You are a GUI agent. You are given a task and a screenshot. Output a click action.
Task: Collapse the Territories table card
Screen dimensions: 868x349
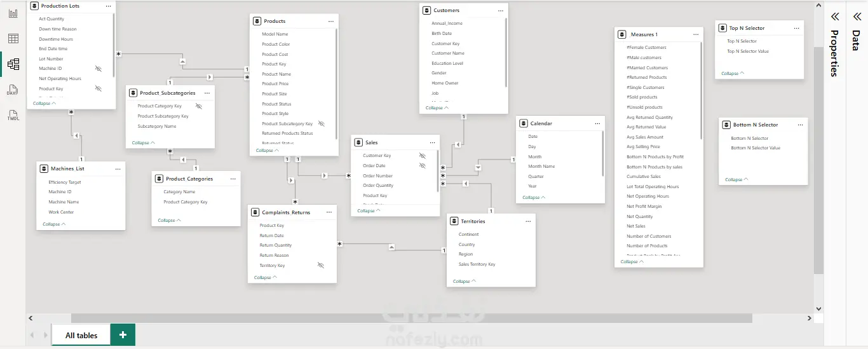464,281
